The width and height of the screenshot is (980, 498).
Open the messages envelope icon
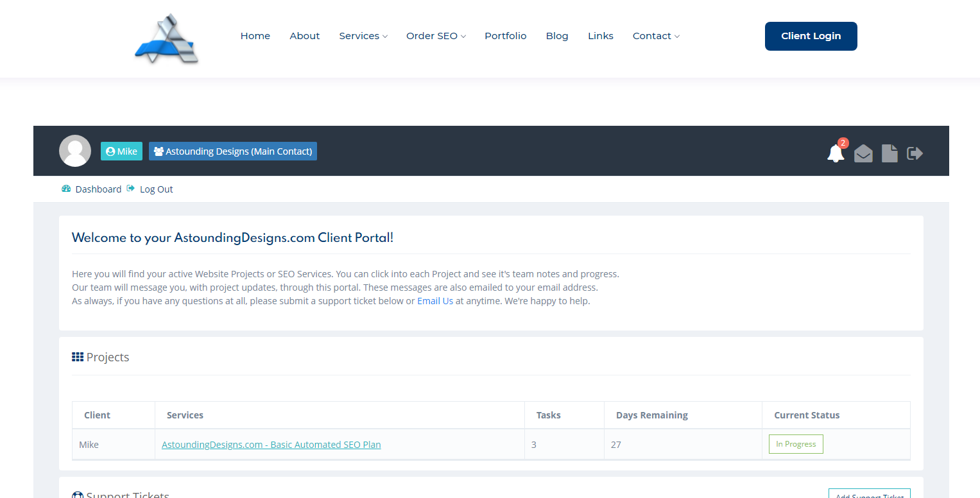(x=863, y=153)
